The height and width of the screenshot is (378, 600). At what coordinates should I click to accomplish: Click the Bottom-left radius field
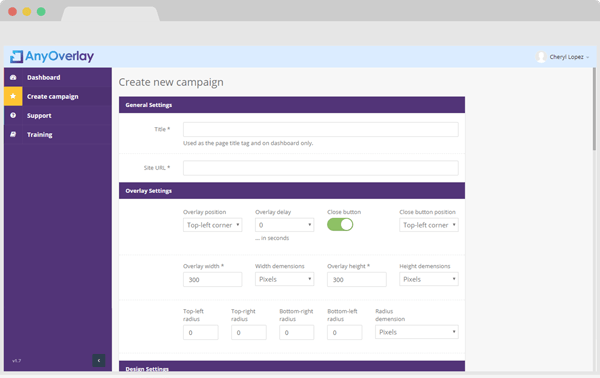coord(344,332)
